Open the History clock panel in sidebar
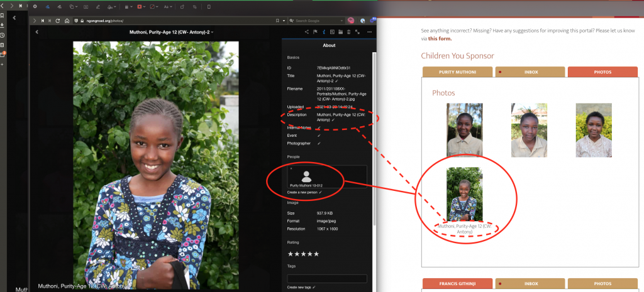 2,35
